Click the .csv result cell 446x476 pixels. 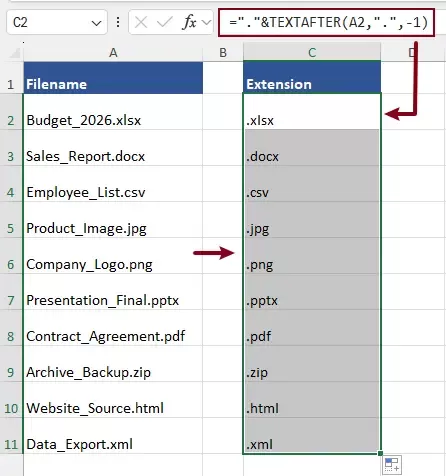coord(312,184)
